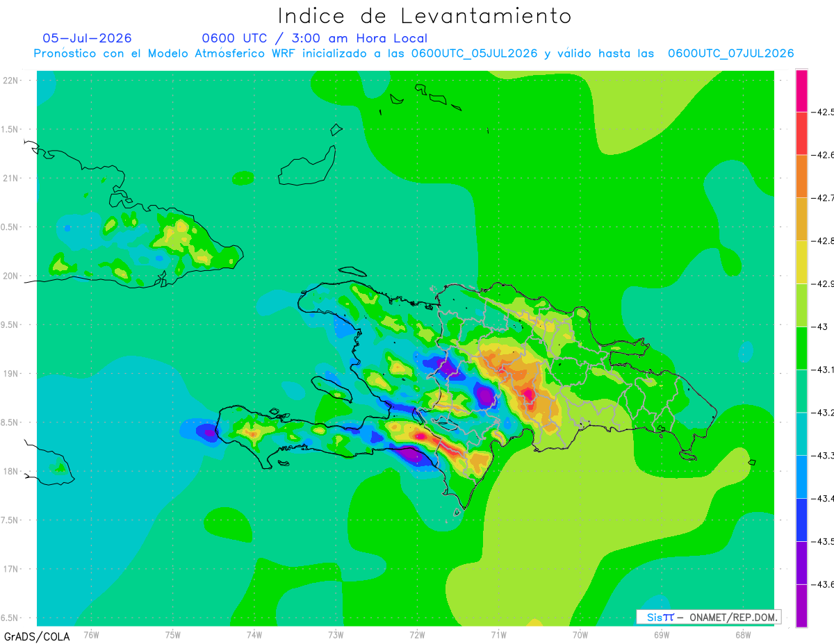Click the red swatch between -42.5 and -42.6
834x644 pixels.
tap(801, 133)
